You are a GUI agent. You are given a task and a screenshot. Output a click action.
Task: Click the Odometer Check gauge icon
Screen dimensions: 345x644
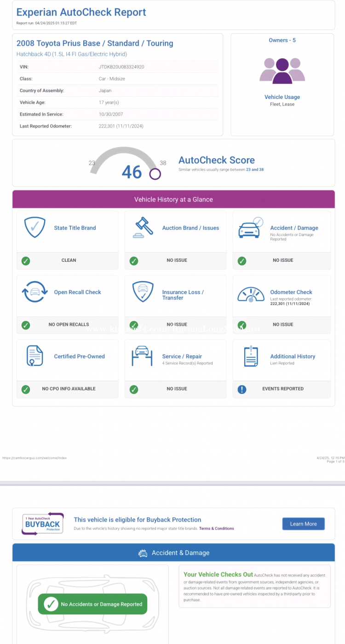pos(251,294)
